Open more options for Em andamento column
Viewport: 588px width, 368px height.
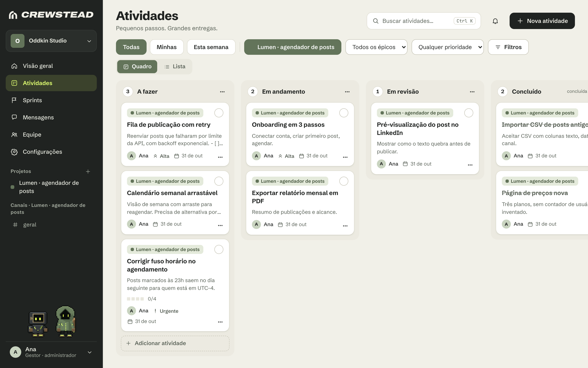[347, 92]
